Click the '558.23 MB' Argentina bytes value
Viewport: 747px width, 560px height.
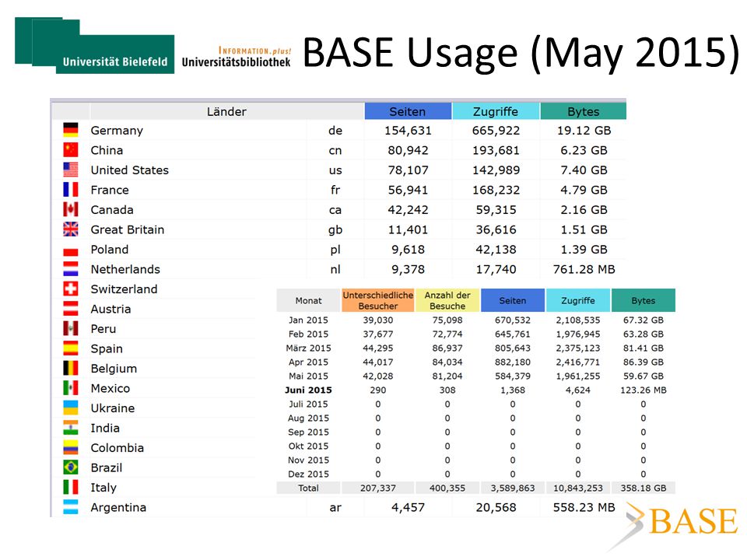pyautogui.click(x=584, y=508)
